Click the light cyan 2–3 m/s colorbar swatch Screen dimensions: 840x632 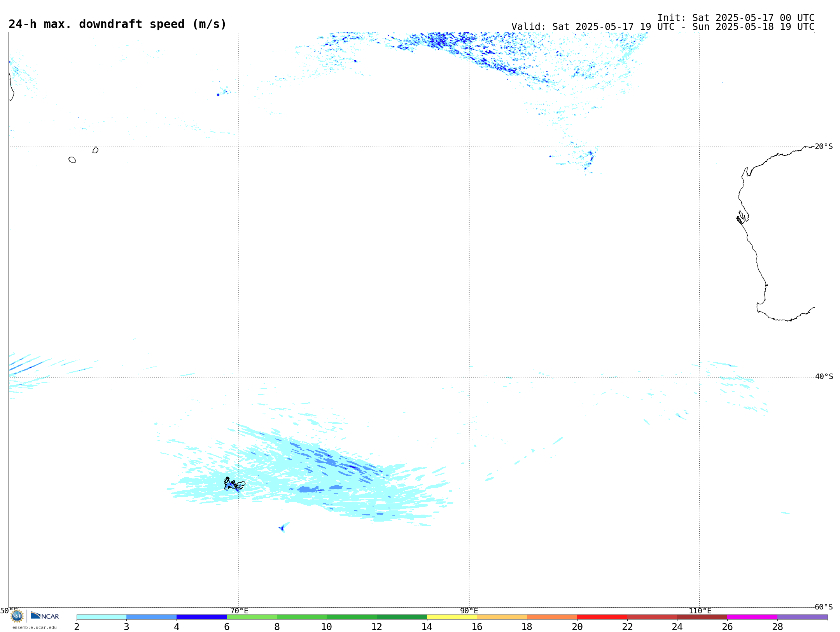[101, 617]
